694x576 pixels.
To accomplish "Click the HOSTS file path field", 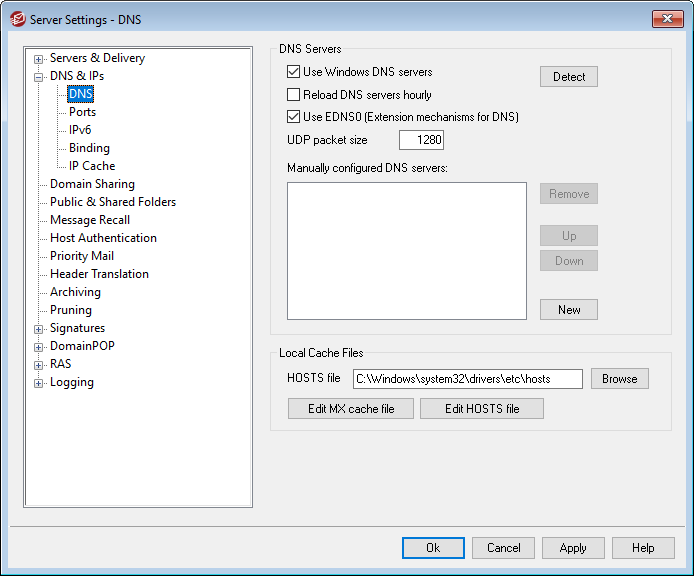I will (x=467, y=379).
